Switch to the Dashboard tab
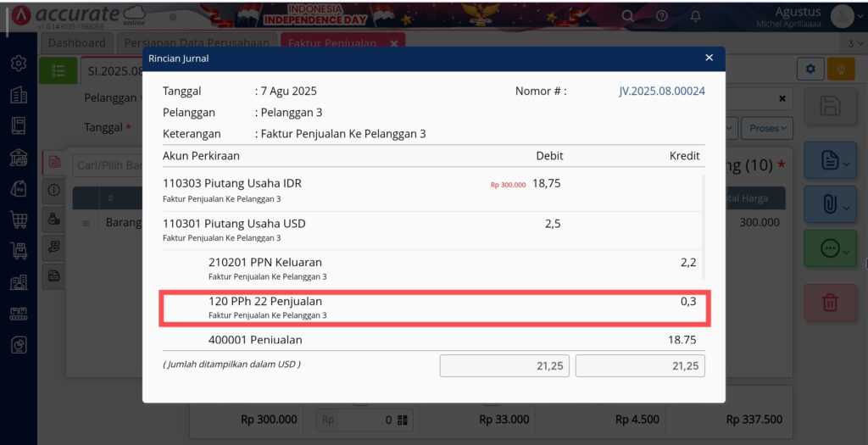868x445 pixels. [x=76, y=42]
